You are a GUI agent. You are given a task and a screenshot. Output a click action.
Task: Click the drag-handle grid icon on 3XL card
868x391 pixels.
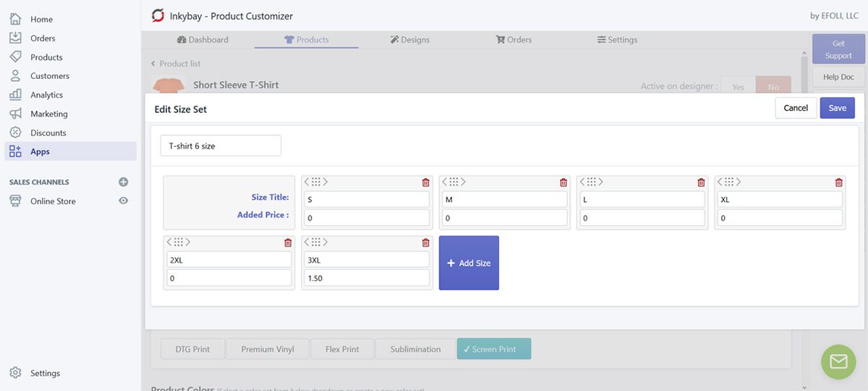click(316, 242)
